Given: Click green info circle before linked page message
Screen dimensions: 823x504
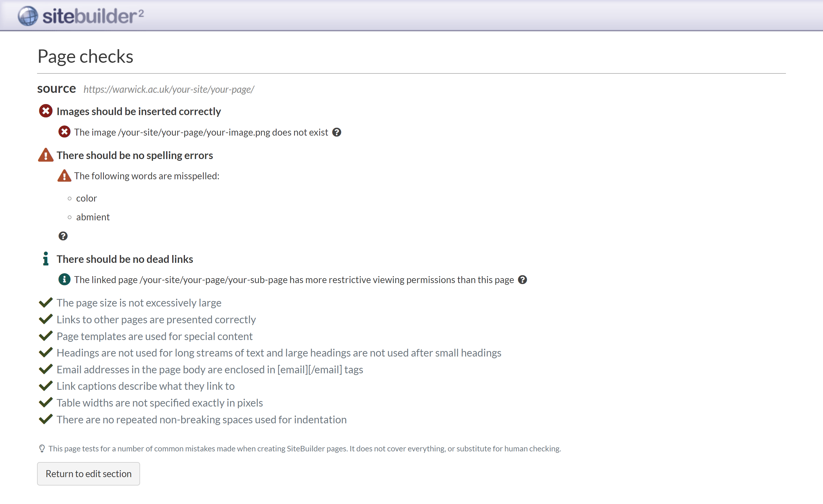Looking at the screenshot, I should point(64,279).
